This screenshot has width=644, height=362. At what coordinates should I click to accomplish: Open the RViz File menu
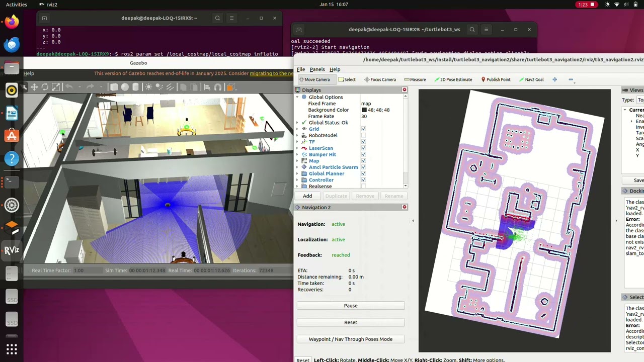point(300,69)
